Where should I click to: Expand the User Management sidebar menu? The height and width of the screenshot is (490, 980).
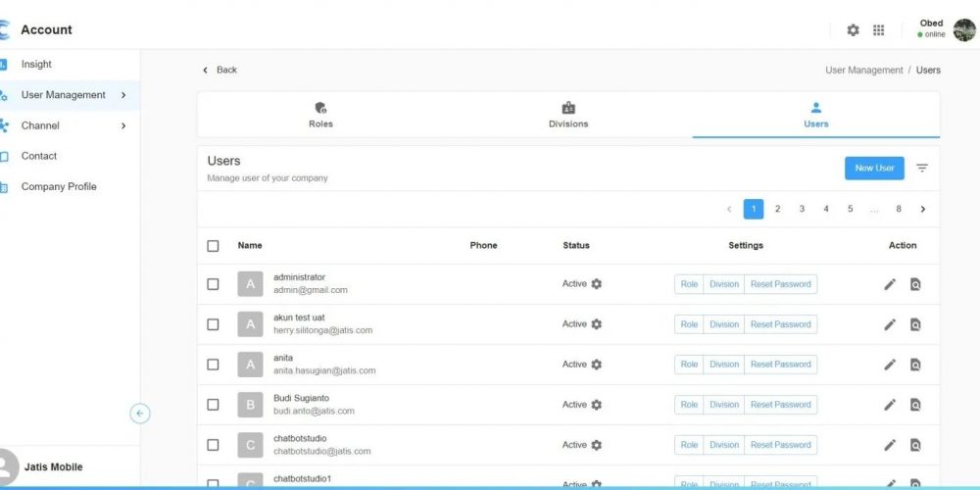[123, 95]
